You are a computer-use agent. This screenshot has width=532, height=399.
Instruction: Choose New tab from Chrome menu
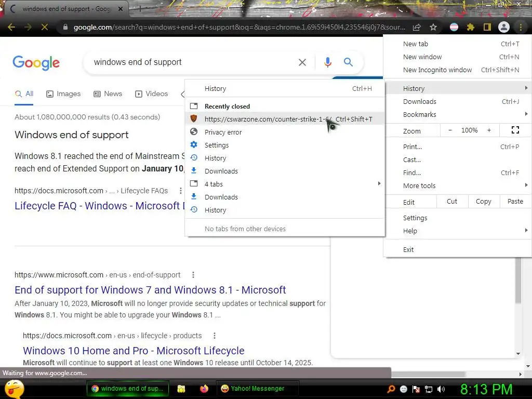click(457, 44)
